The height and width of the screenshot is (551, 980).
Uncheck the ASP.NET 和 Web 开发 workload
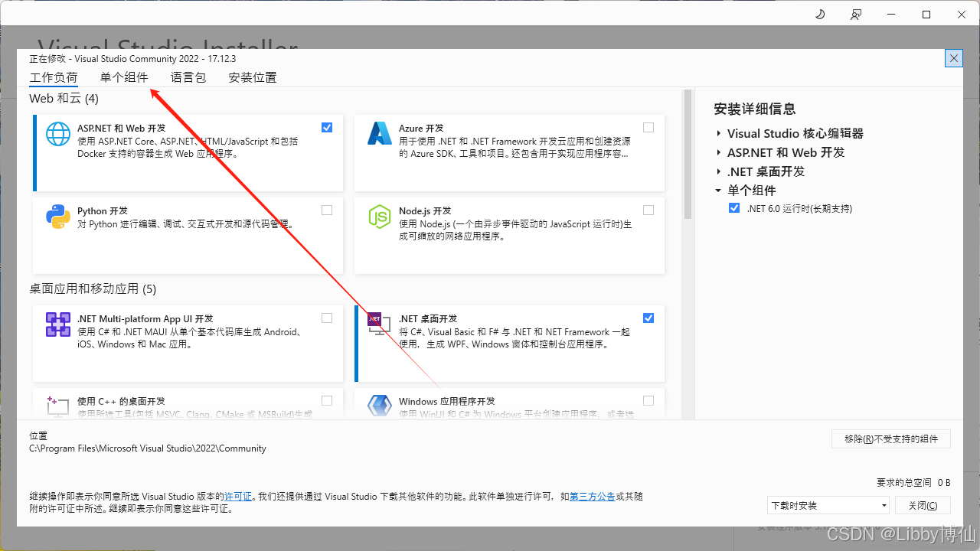pyautogui.click(x=327, y=128)
